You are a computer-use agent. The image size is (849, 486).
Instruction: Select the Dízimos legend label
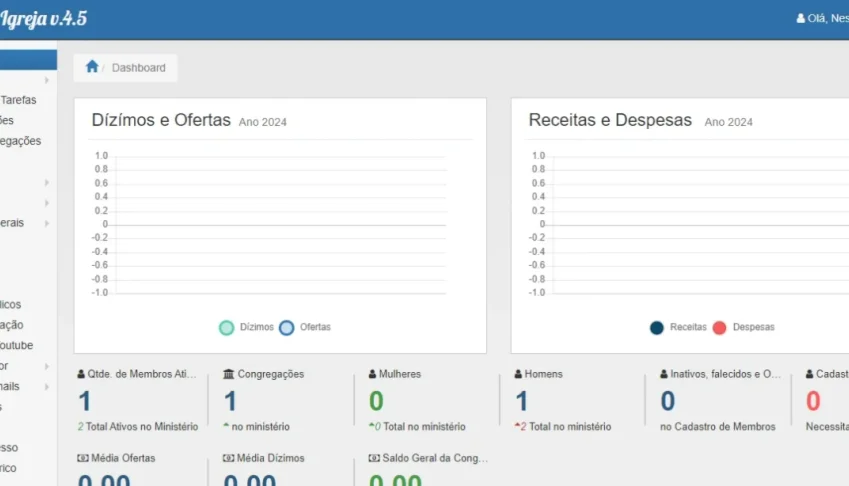click(x=257, y=327)
